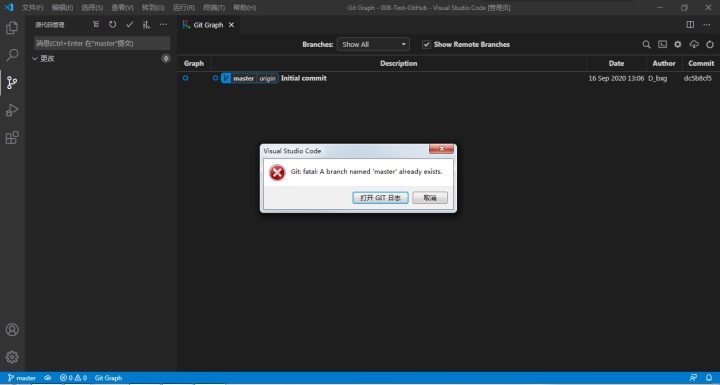Open Git Graph from Source Control toolbar
The height and width of the screenshot is (385, 720).
(x=146, y=25)
